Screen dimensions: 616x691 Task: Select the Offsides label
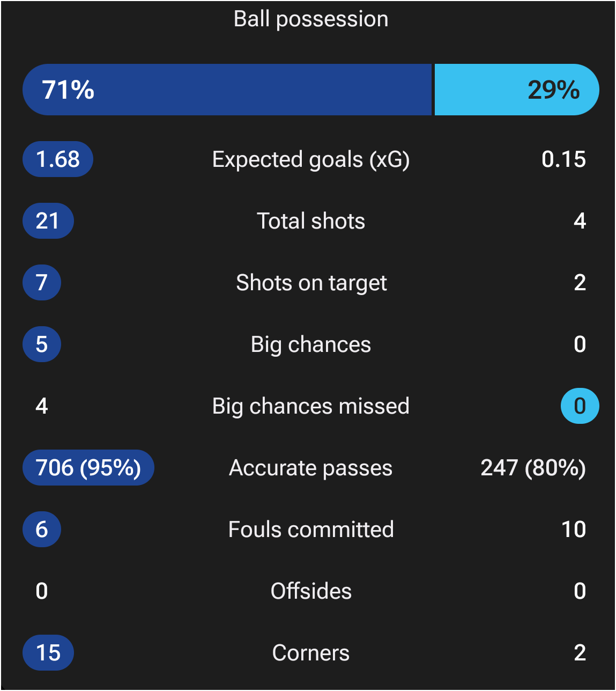pos(311,591)
